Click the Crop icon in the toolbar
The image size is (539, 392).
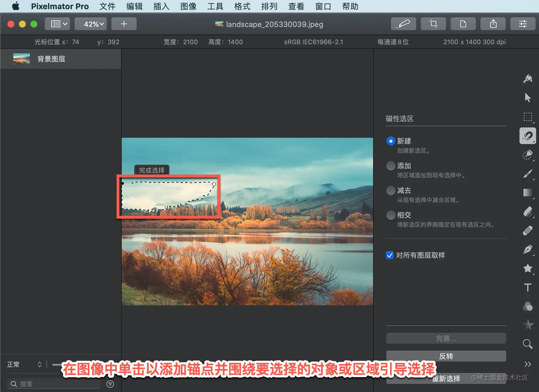click(433, 24)
